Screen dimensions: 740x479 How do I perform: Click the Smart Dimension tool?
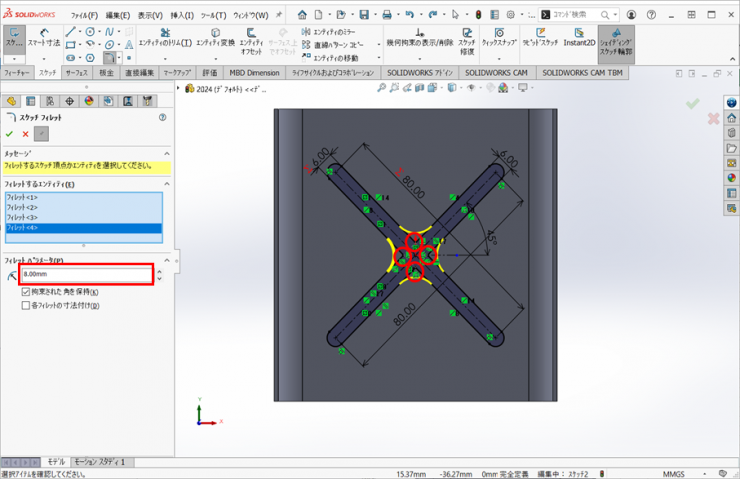click(43, 38)
